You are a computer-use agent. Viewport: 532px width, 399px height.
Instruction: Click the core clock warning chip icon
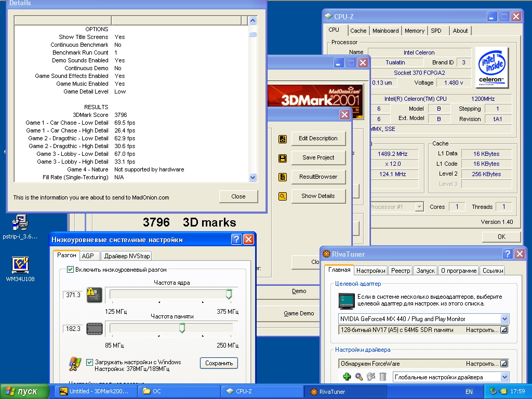[94, 295]
